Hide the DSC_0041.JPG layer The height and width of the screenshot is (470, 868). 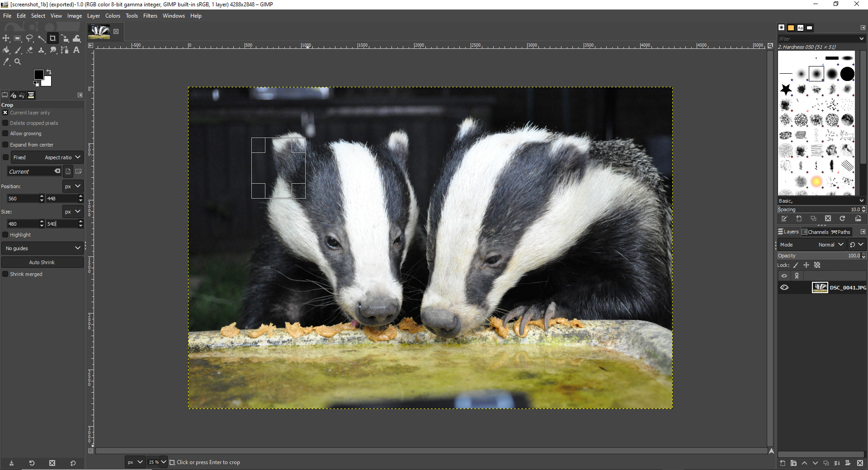pos(784,288)
